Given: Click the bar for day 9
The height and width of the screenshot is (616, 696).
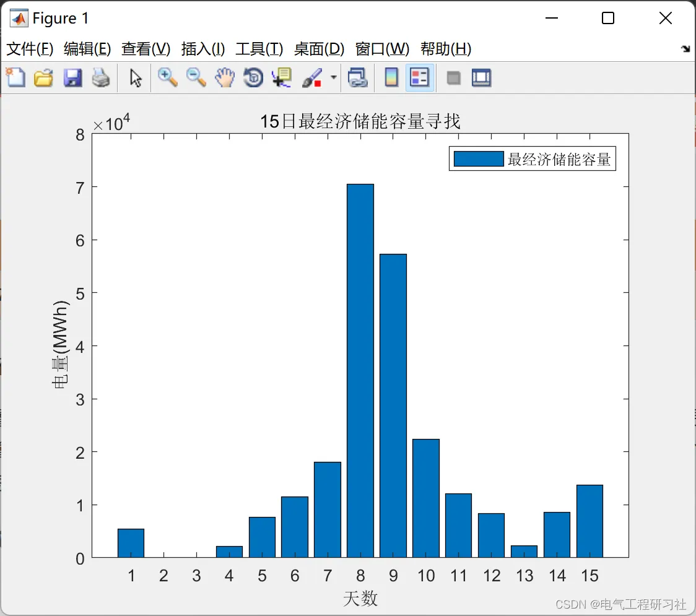Looking at the screenshot, I should (x=393, y=406).
